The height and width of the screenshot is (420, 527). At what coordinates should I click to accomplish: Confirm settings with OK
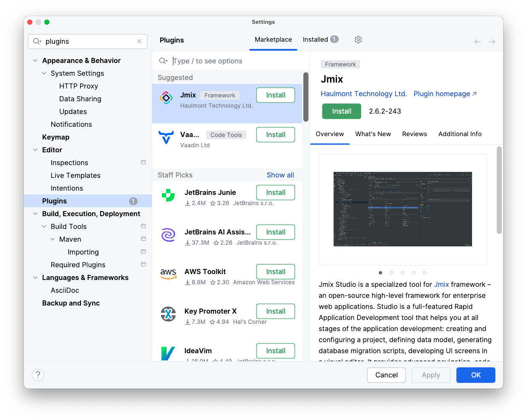[476, 375]
